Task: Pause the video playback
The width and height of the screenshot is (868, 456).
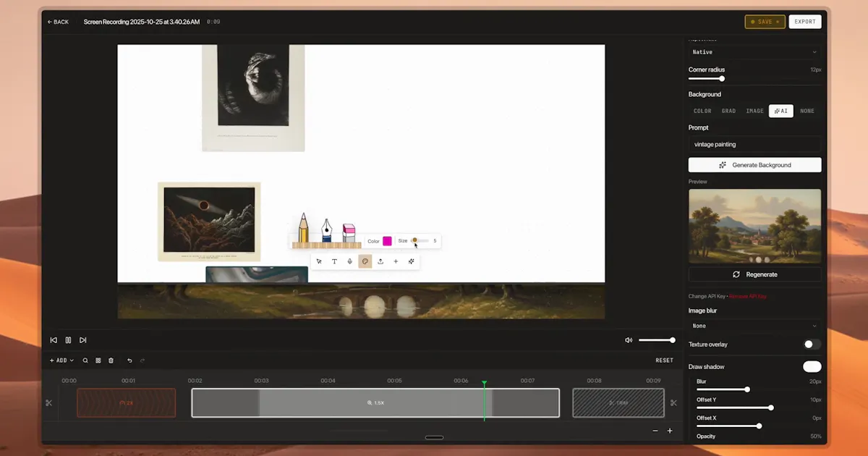Action: tap(68, 340)
